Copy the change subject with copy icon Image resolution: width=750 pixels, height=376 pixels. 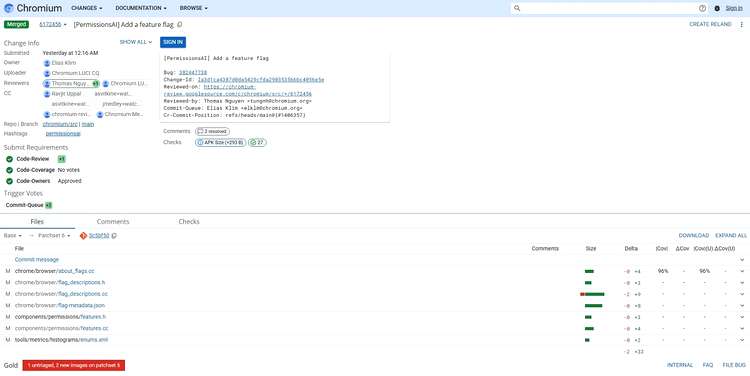point(180,24)
